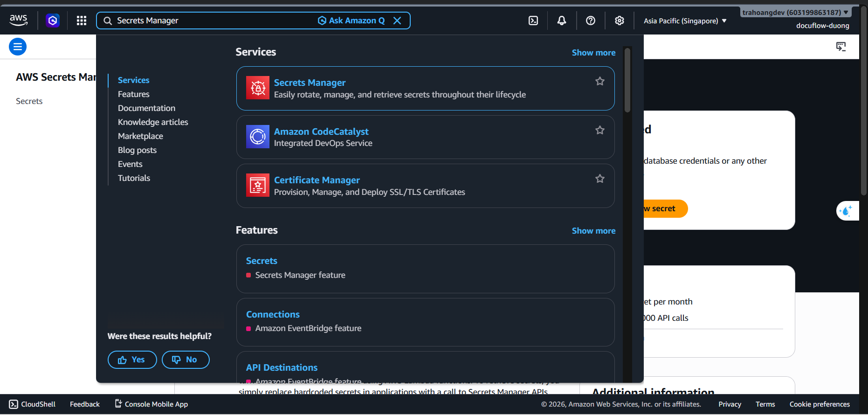Open the Privacy footer link
Screen dimensions: 868x415
tap(730, 404)
